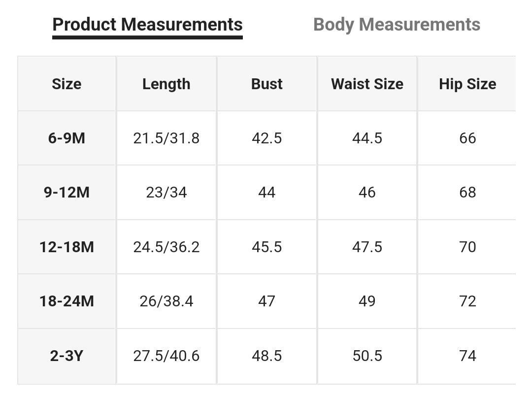
Task: Pick the 18-24M size row label
Action: (66, 301)
